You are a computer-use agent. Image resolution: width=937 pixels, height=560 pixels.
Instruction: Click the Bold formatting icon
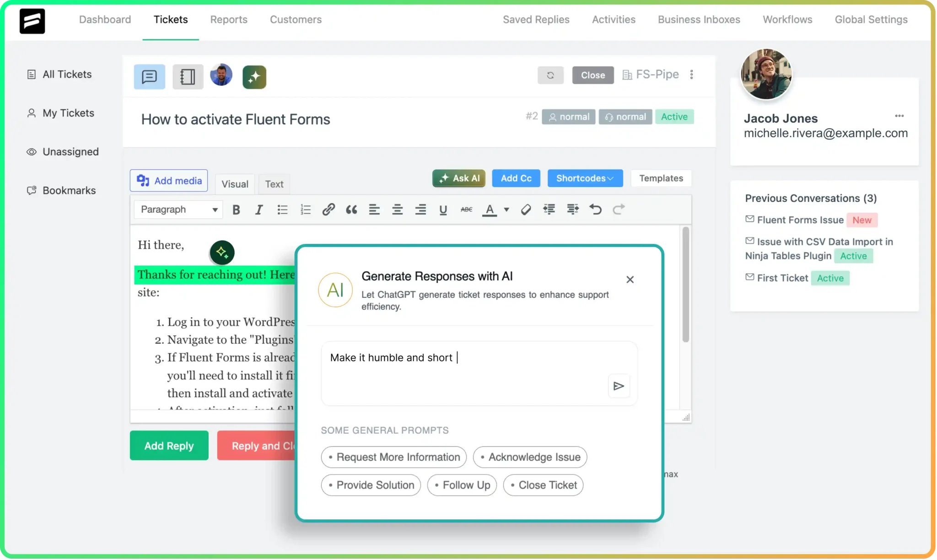[236, 210]
